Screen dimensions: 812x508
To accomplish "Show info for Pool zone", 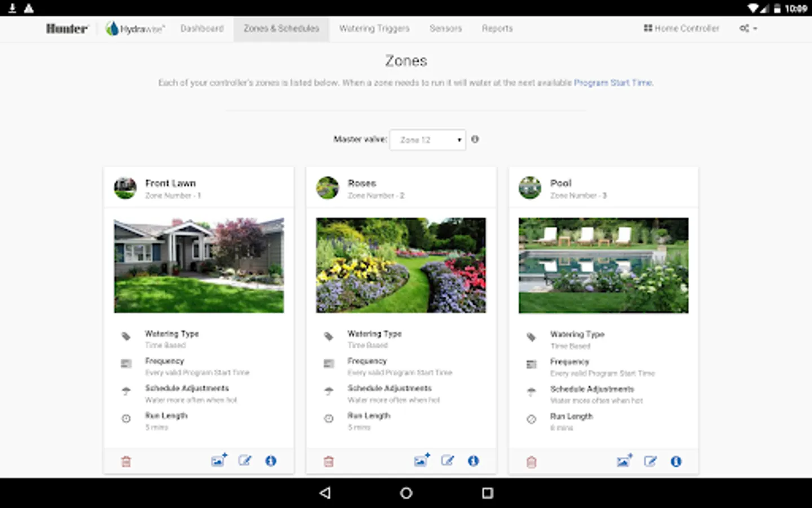I will click(676, 462).
